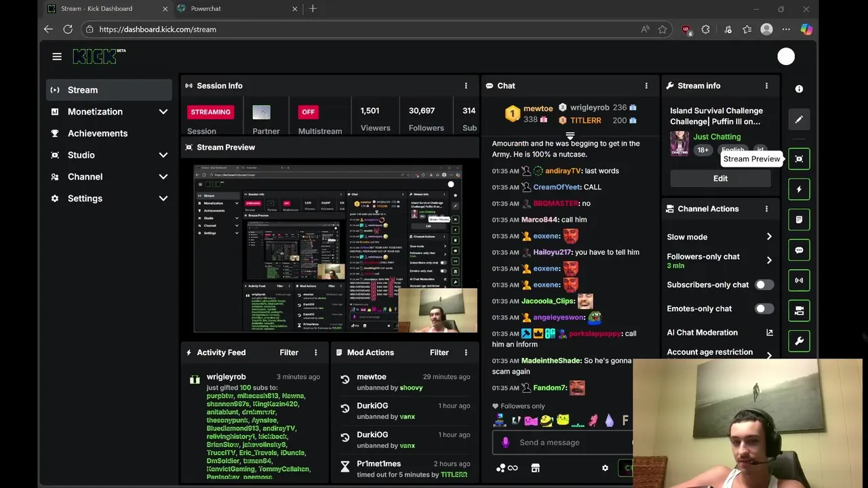Image resolution: width=868 pixels, height=488 pixels.
Task: Open a new browser tab
Action: click(313, 9)
